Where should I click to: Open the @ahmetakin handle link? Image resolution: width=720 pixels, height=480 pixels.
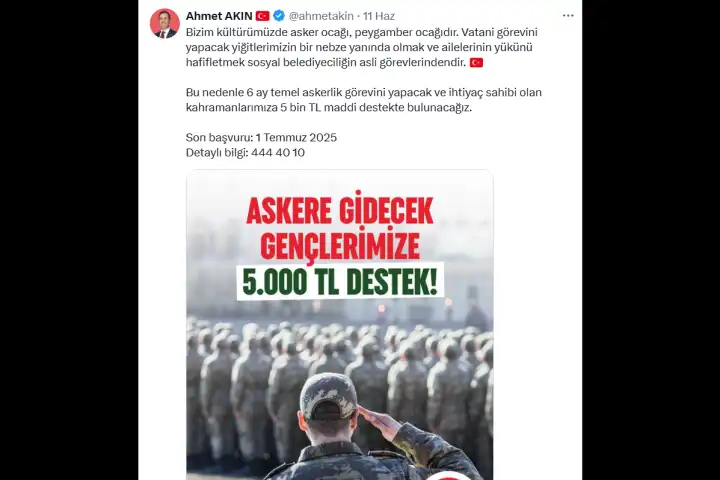point(321,16)
